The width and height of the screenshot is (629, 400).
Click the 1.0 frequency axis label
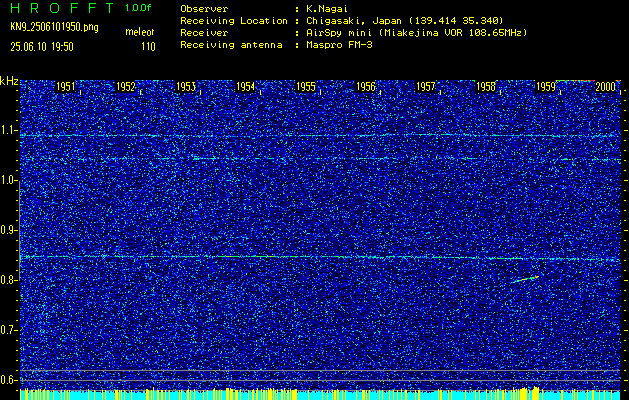9,180
